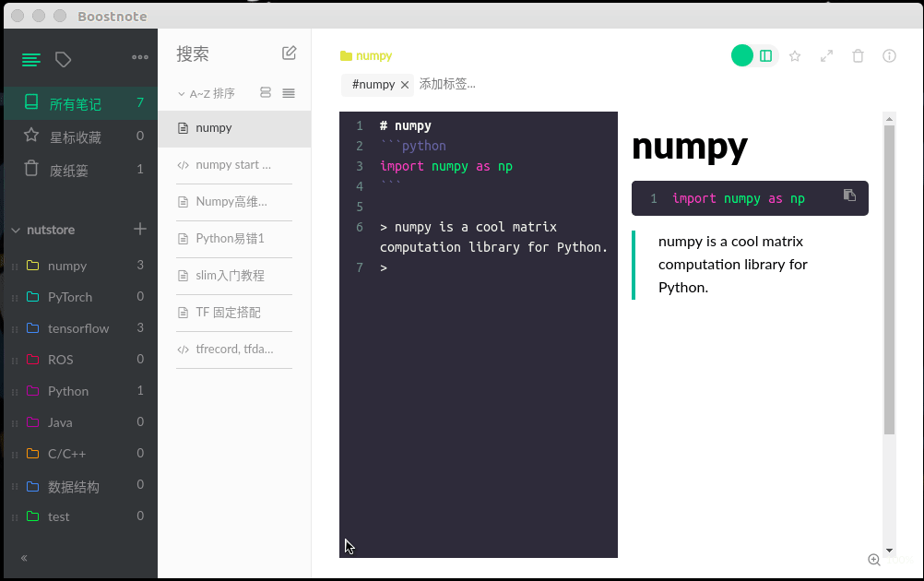Open the C/C++ folder

point(81,454)
